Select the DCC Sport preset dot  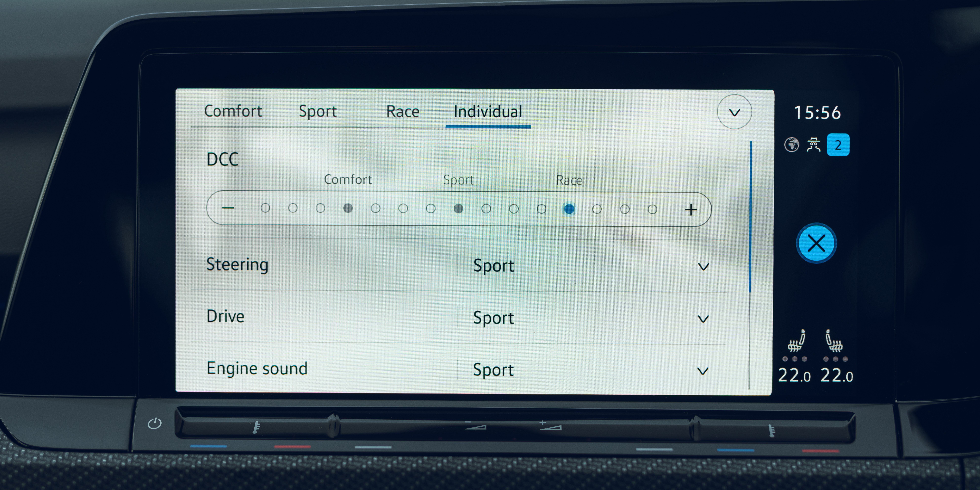coord(458,208)
